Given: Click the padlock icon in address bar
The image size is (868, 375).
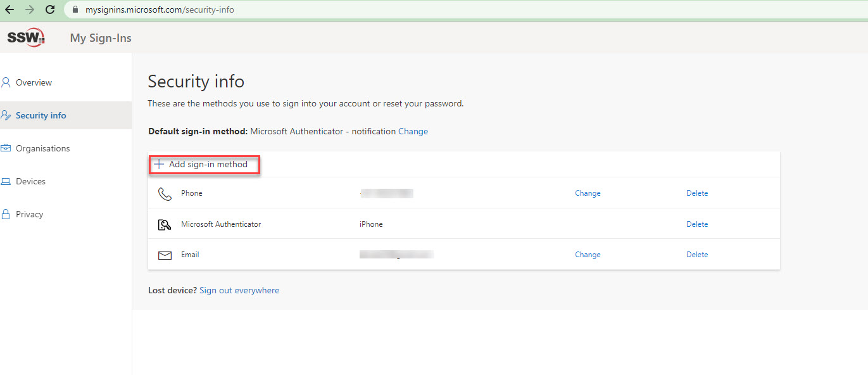Looking at the screenshot, I should click(x=75, y=10).
